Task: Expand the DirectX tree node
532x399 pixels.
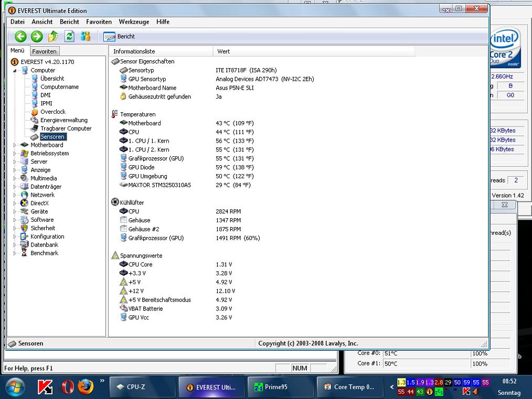Action: [x=15, y=203]
